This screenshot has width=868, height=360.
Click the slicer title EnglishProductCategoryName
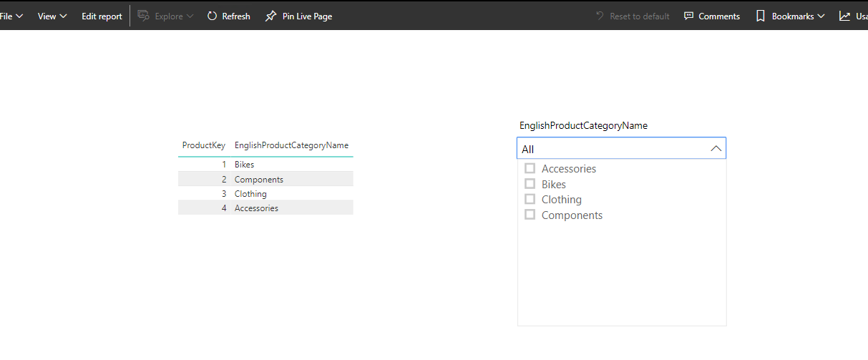click(x=583, y=125)
